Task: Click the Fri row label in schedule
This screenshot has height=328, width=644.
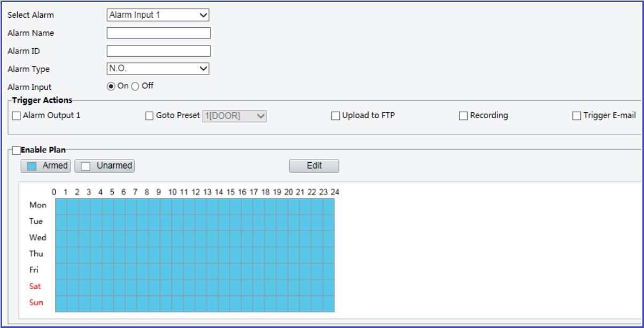Action: (x=34, y=270)
